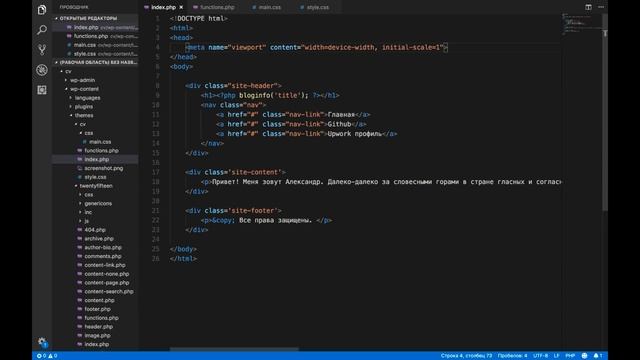
Task: Open the Manage gear menu
Action: pos(42,342)
